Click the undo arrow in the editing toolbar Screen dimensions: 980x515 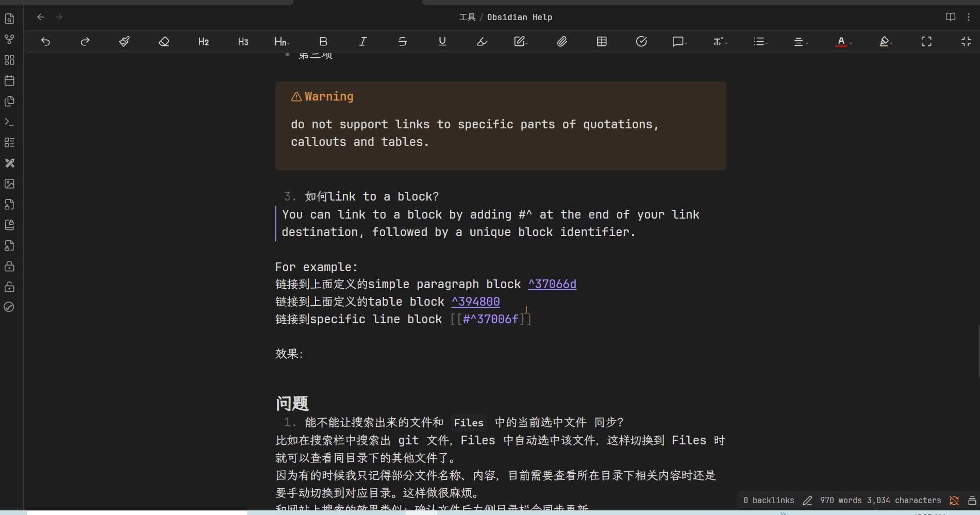click(x=45, y=42)
